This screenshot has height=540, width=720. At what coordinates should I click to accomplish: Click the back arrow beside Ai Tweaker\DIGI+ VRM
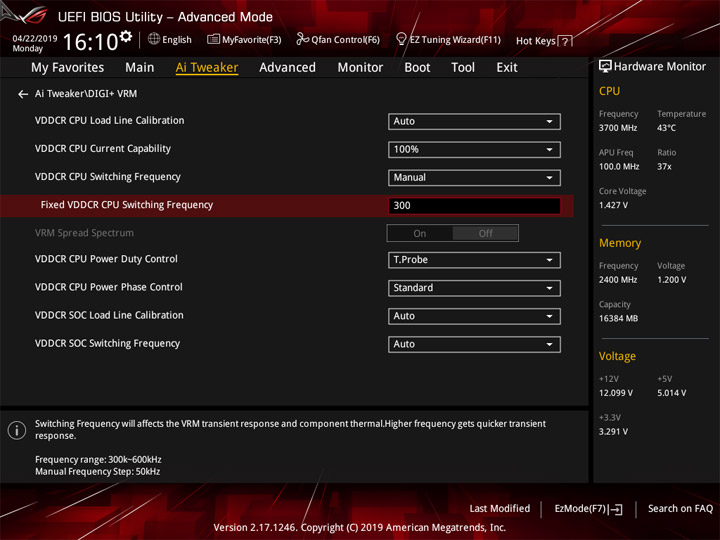tap(23, 94)
